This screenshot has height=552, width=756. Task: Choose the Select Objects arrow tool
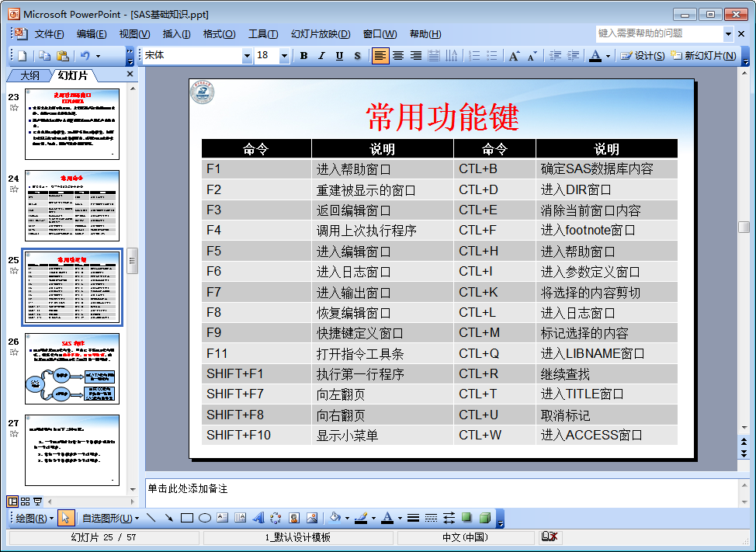[65, 519]
